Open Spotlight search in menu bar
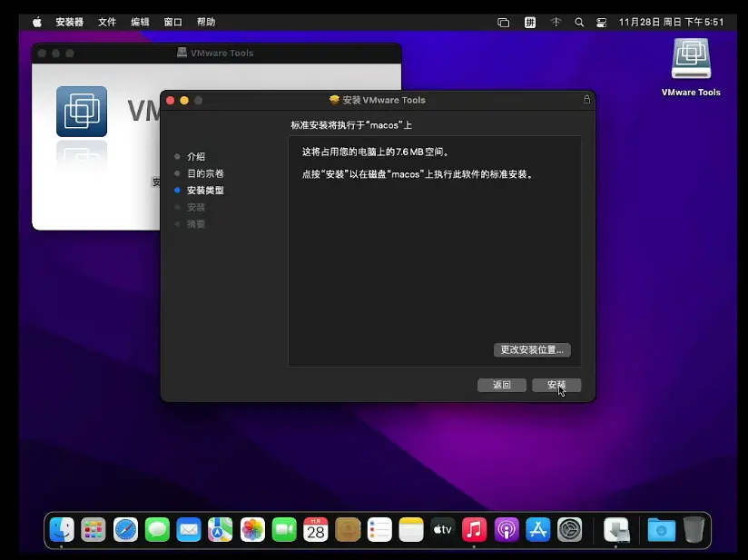 [x=577, y=22]
